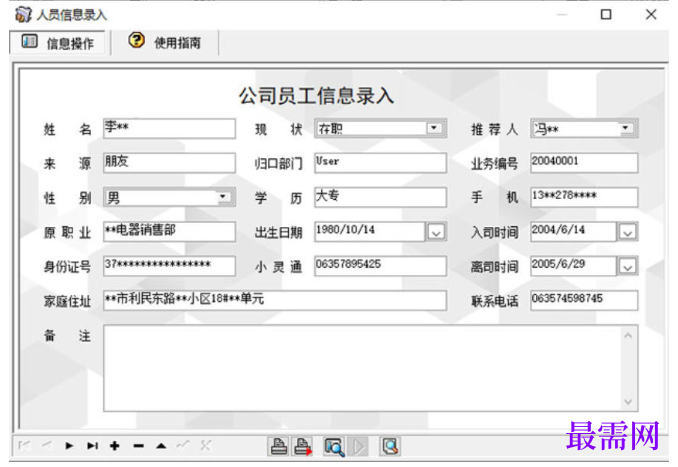Click the app icon in title bar
This screenshot has width=678, height=467.
[23, 14]
